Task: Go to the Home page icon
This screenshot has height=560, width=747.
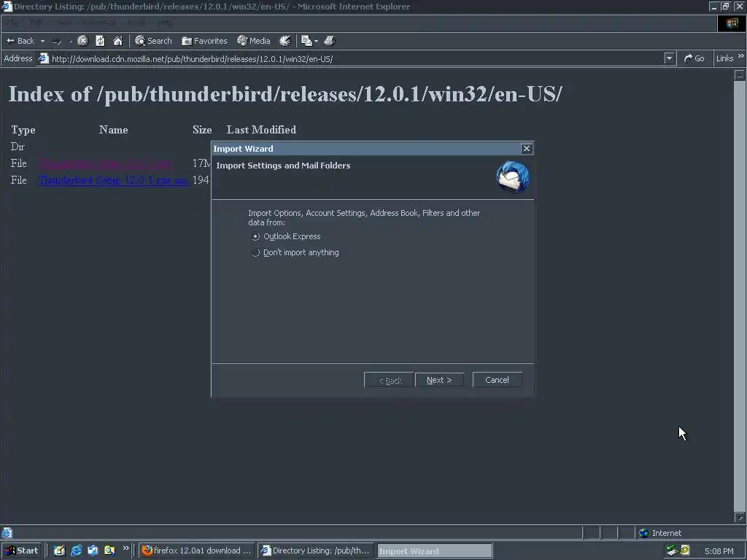Action: 117,41
